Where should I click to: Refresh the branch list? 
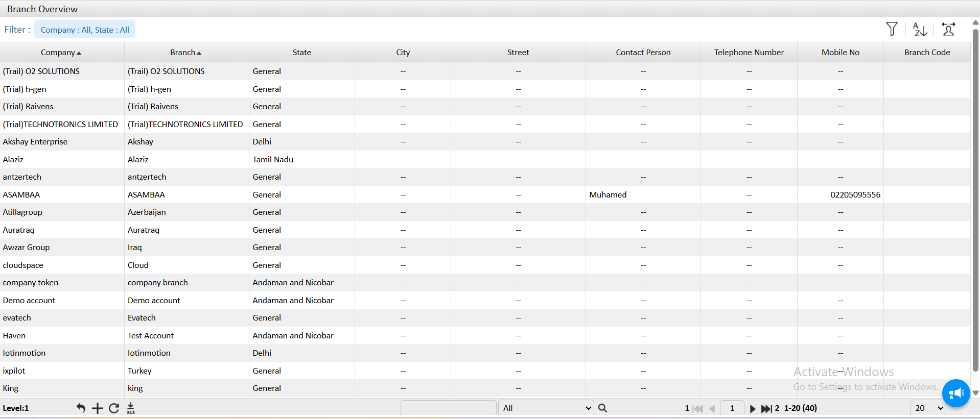click(x=114, y=408)
